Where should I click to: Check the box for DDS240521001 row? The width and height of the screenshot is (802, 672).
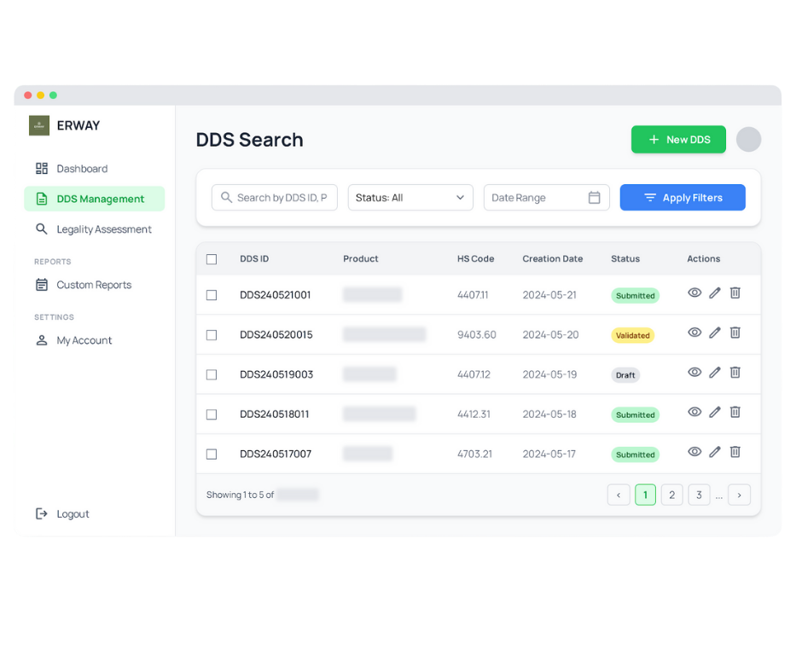pos(212,295)
